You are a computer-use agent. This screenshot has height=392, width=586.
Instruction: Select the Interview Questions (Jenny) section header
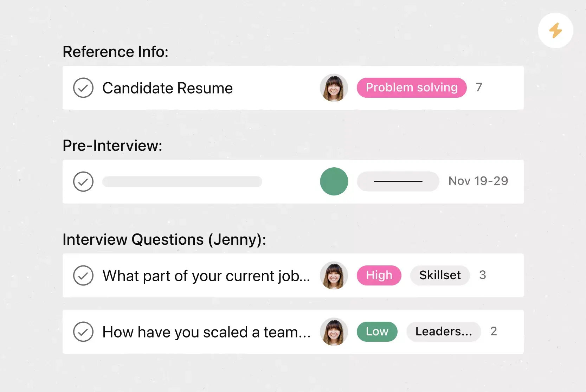tap(164, 240)
